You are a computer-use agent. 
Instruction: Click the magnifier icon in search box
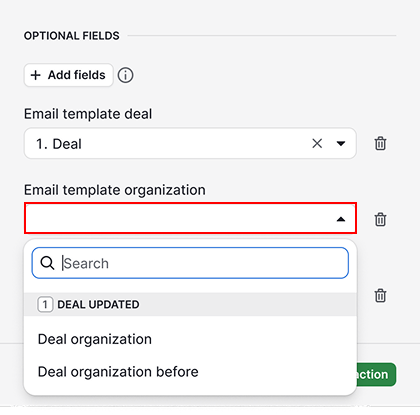pyautogui.click(x=47, y=263)
